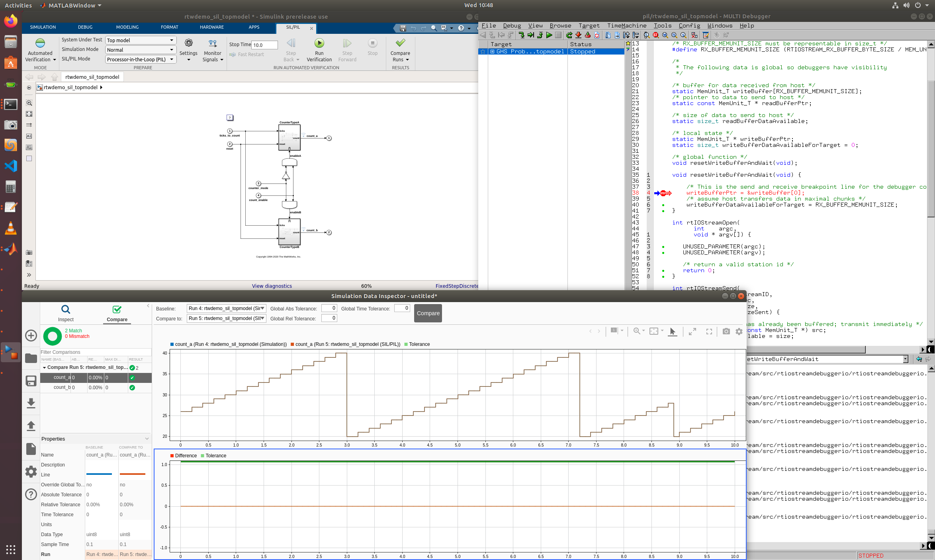
Task: Open Firefox from the Ubuntu dock
Action: coord(11,21)
